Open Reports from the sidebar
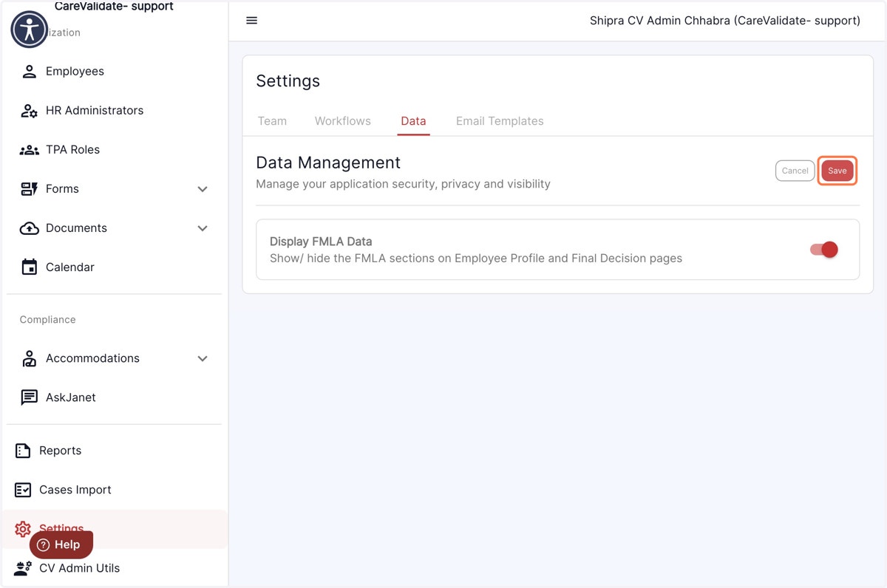This screenshot has width=887, height=588. point(60,451)
